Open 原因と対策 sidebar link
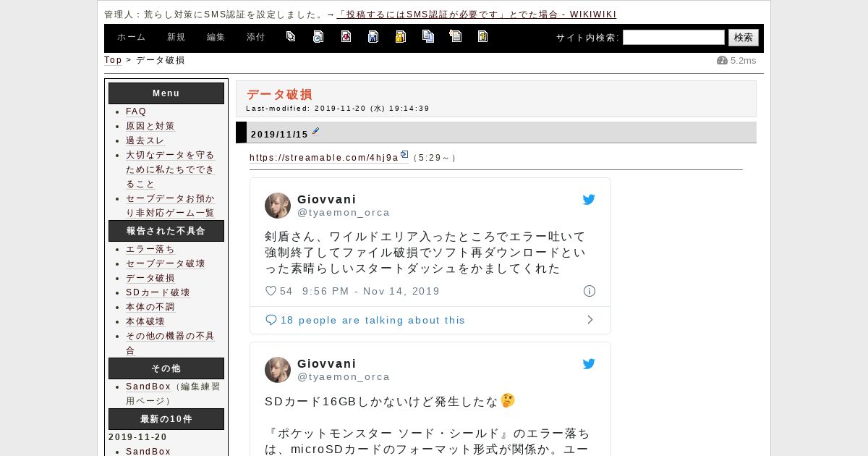 coord(150,126)
